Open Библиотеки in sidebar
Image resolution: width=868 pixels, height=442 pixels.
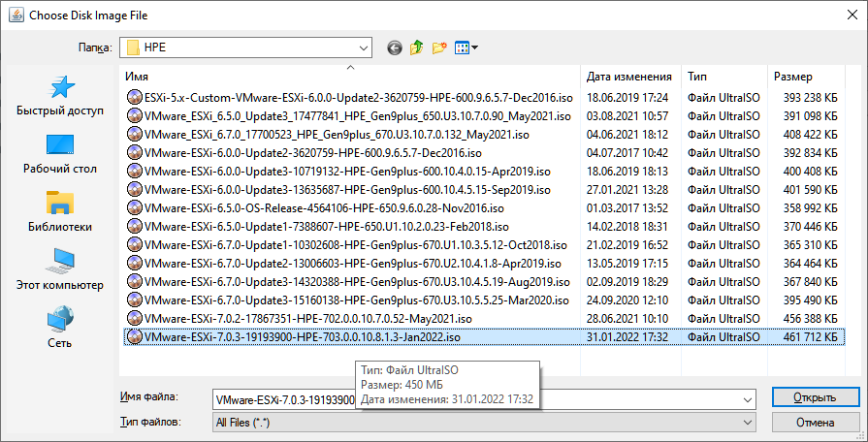[60, 212]
